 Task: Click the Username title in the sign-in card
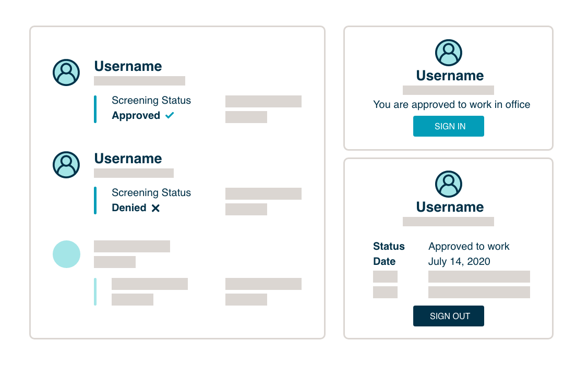click(450, 76)
